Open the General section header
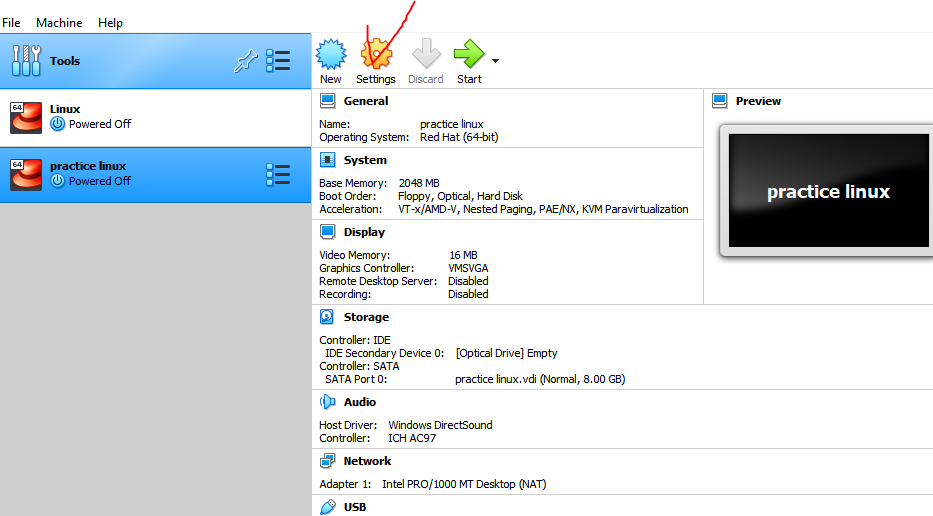The height and width of the screenshot is (516, 933). coord(366,101)
